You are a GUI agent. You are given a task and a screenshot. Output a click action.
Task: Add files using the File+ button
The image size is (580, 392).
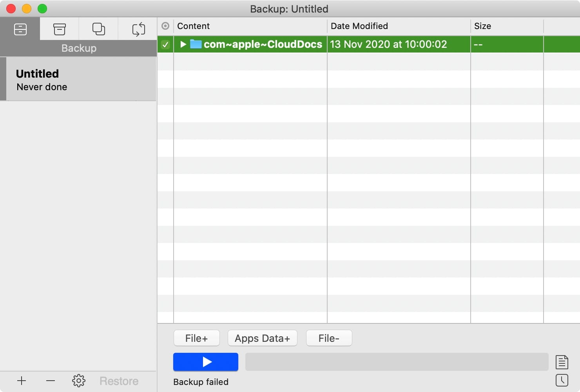point(196,338)
